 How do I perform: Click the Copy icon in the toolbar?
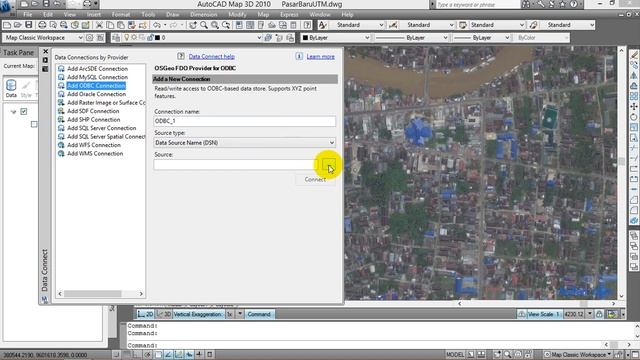(110, 25)
